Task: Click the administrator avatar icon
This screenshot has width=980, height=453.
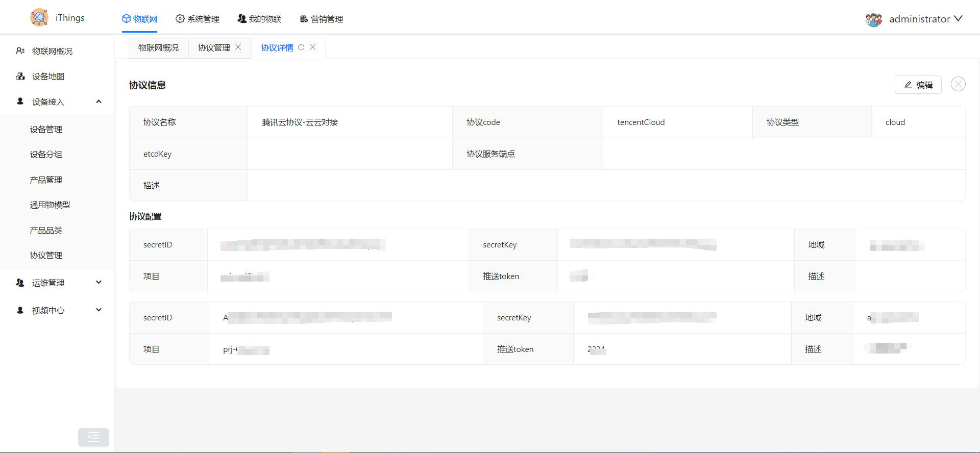Action: click(x=873, y=19)
